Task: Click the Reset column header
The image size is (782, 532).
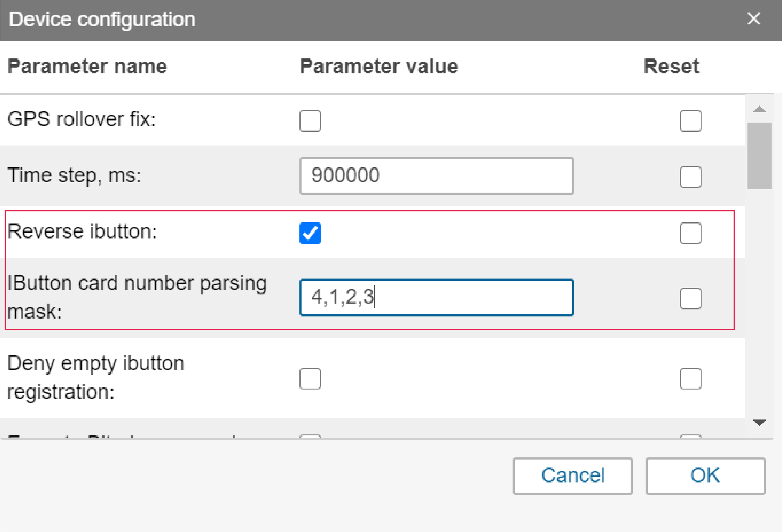Action: pos(671,66)
